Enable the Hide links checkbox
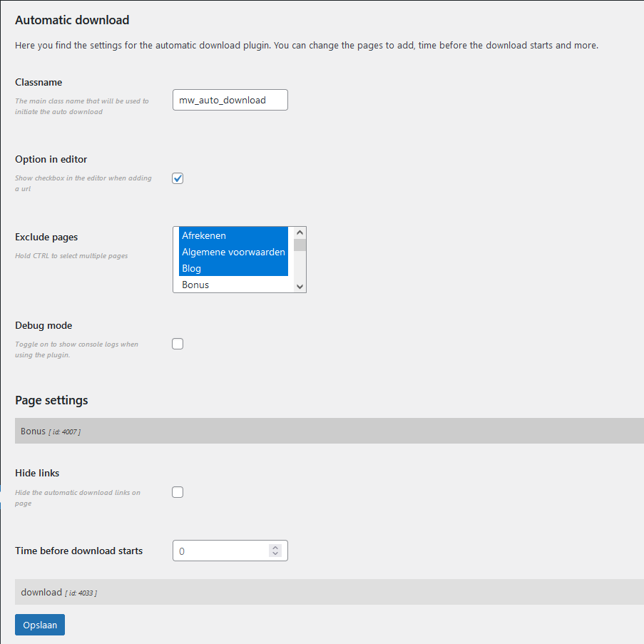 point(178,492)
